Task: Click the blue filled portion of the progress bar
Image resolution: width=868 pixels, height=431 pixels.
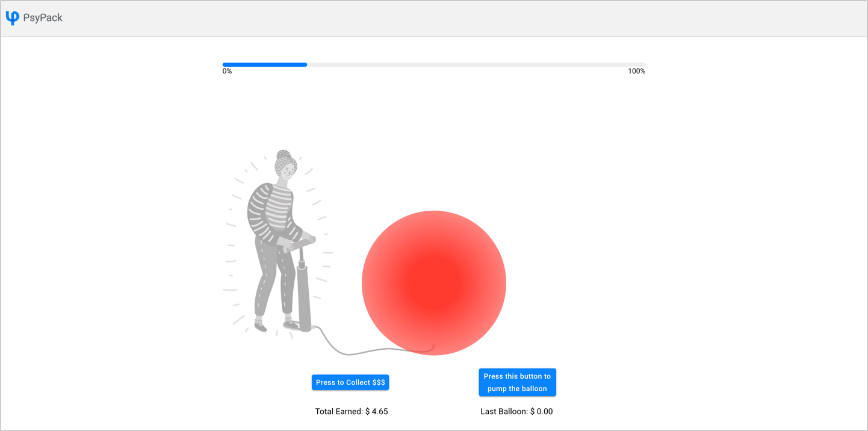Action: point(265,64)
